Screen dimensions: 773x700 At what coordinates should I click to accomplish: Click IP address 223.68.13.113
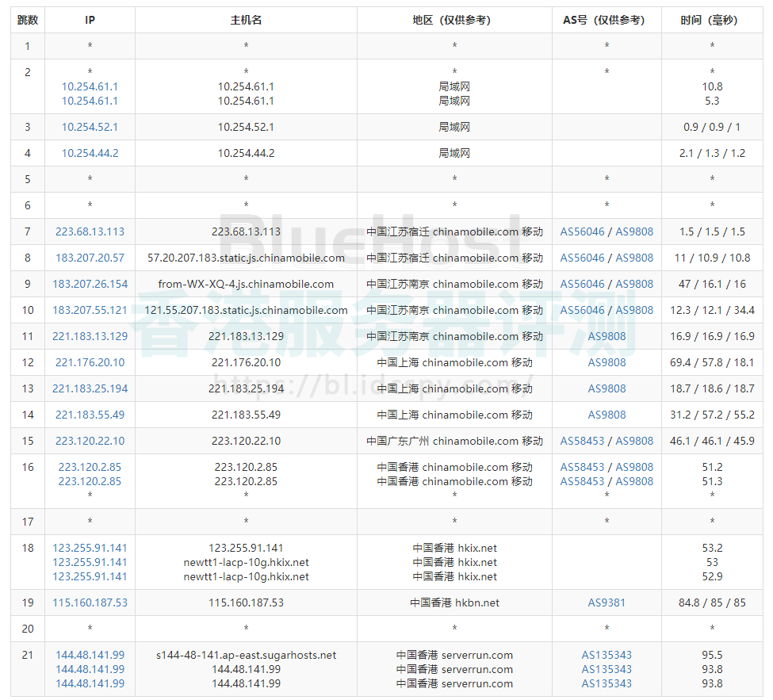coord(90,231)
